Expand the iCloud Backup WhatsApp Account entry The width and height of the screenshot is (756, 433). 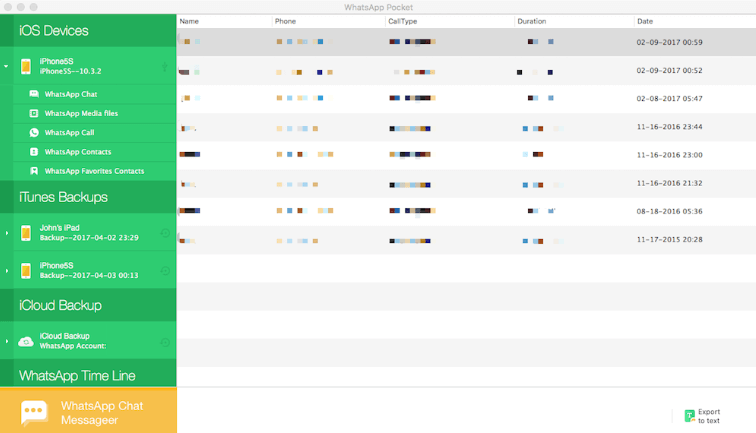click(6, 341)
